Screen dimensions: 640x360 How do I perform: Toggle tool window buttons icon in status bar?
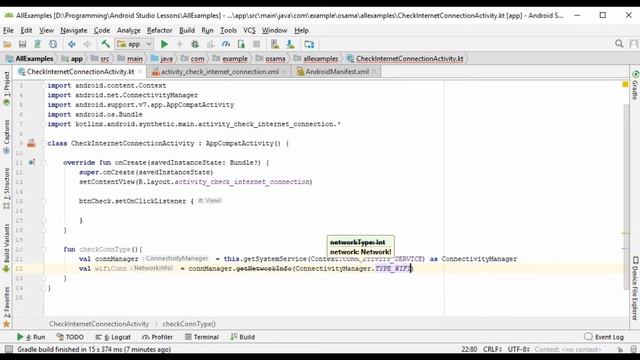(8, 349)
